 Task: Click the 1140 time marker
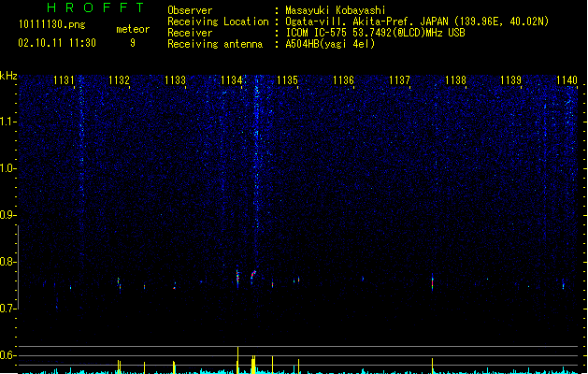(567, 80)
